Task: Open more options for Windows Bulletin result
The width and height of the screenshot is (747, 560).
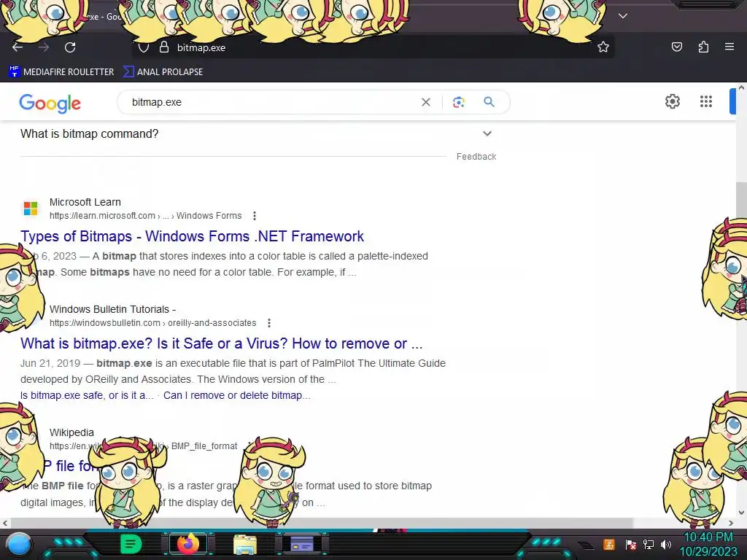Action: pyautogui.click(x=269, y=323)
